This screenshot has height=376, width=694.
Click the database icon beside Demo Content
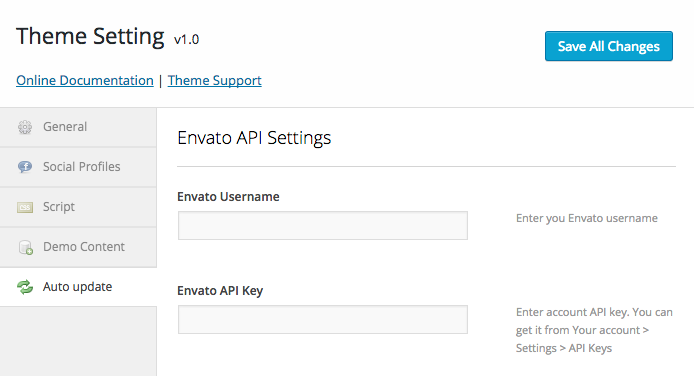click(26, 247)
